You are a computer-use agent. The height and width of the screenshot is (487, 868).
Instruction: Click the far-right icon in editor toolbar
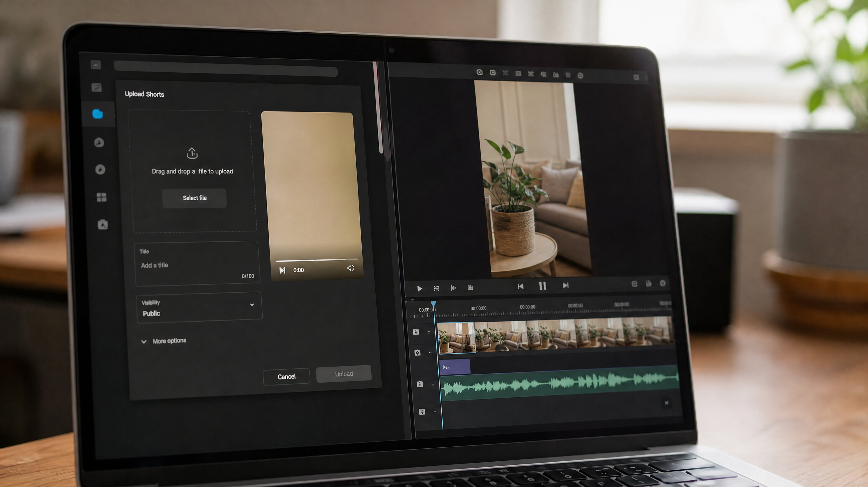pos(636,77)
